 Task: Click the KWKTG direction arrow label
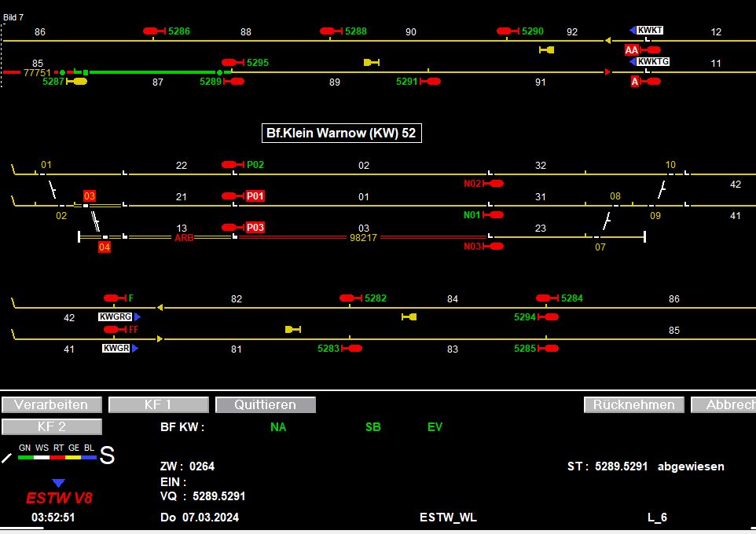coord(649,62)
